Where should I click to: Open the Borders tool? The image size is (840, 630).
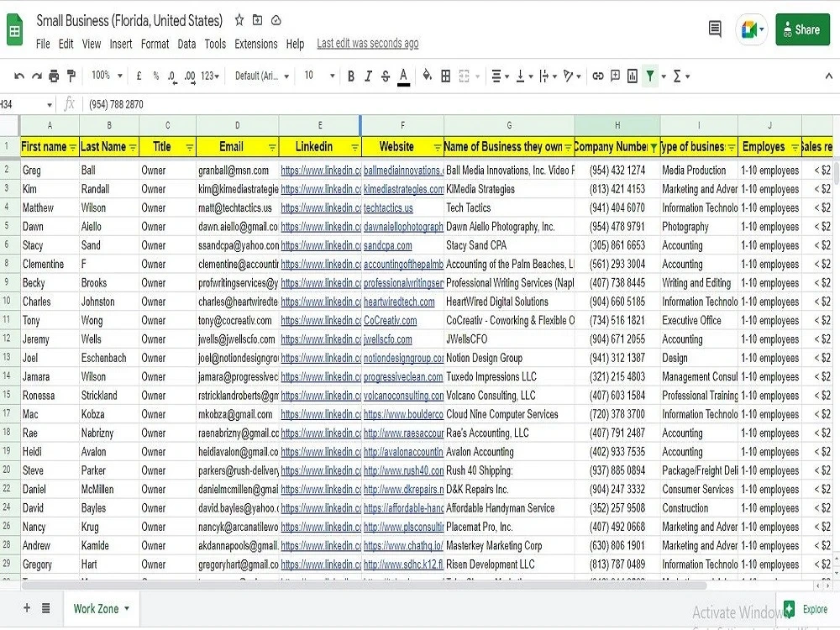pyautogui.click(x=446, y=76)
